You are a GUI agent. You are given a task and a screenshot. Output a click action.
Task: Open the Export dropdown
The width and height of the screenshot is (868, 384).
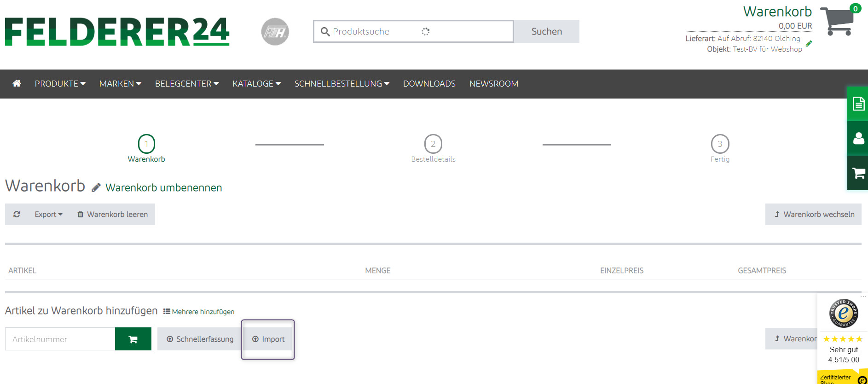pos(48,214)
